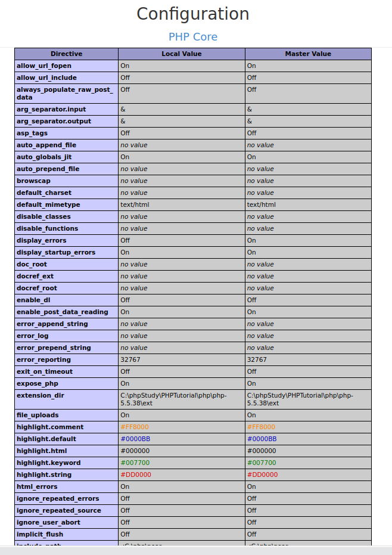Click the extension_dir master value path
Screen dimensions: 392x555
tap(300, 399)
